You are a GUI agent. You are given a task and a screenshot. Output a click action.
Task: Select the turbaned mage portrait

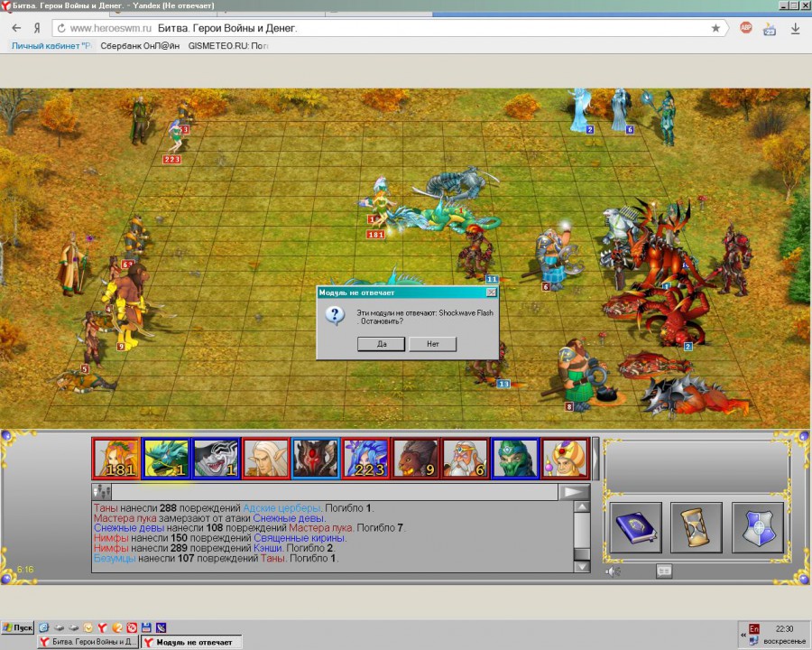pyautogui.click(x=565, y=459)
